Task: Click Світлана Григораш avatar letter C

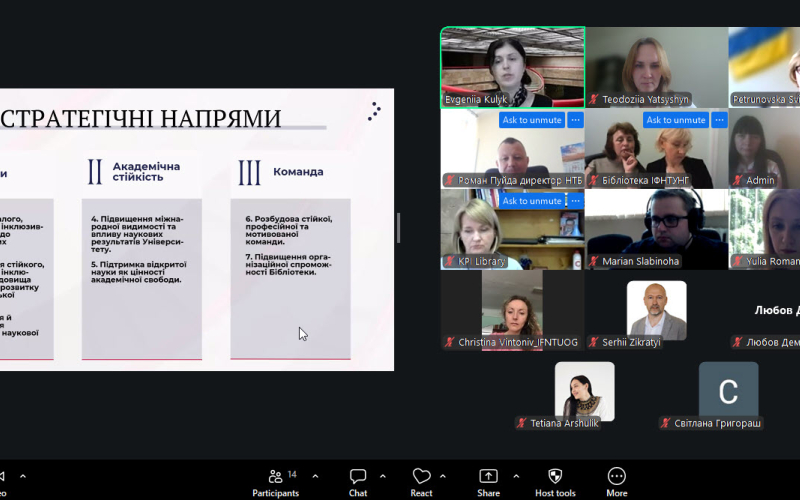Action: click(x=729, y=391)
